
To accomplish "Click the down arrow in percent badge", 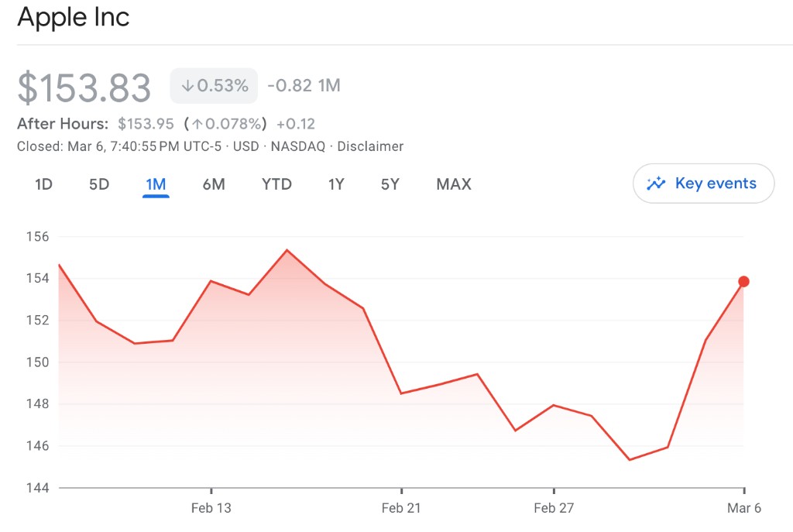I will (187, 86).
